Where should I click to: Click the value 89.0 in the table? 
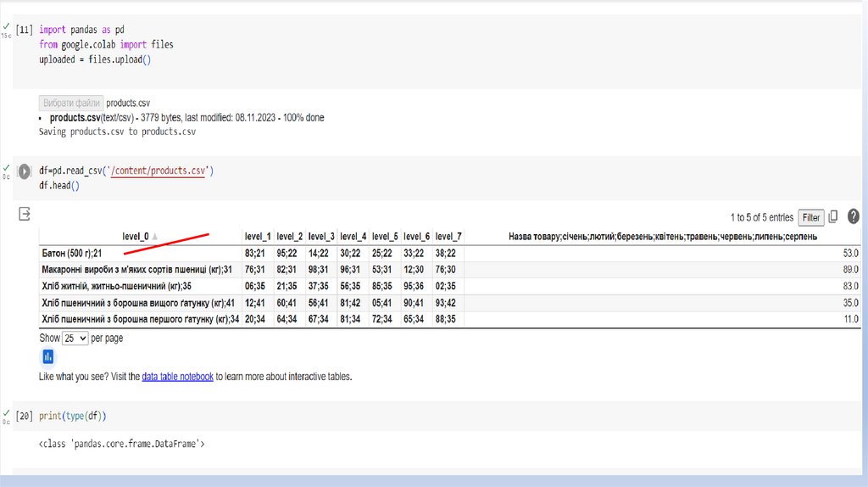coord(850,270)
